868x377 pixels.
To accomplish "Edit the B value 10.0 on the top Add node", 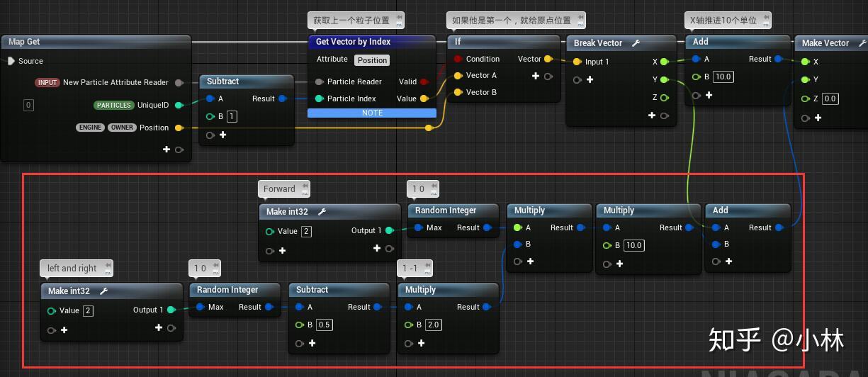I will coord(723,77).
